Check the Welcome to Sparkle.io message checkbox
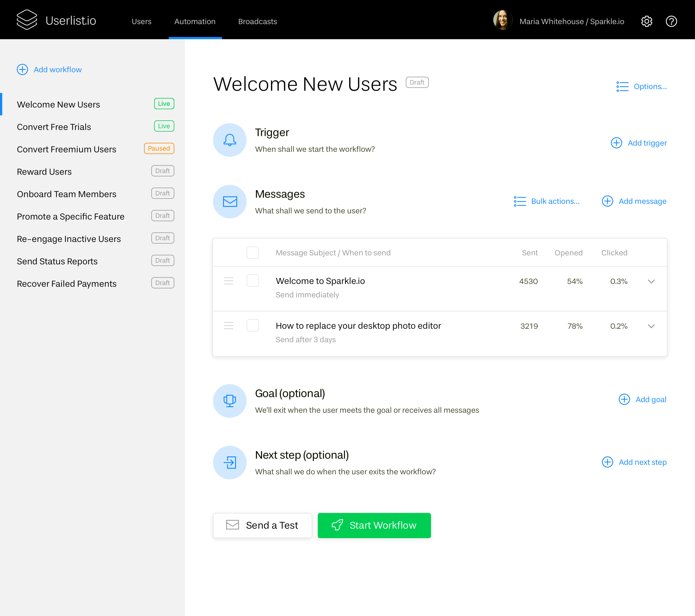Viewport: 695px width, 616px height. click(252, 281)
